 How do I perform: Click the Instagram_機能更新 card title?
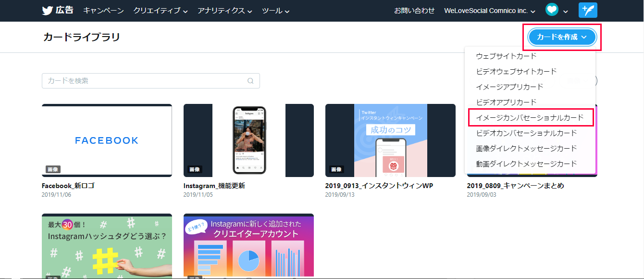(x=214, y=186)
